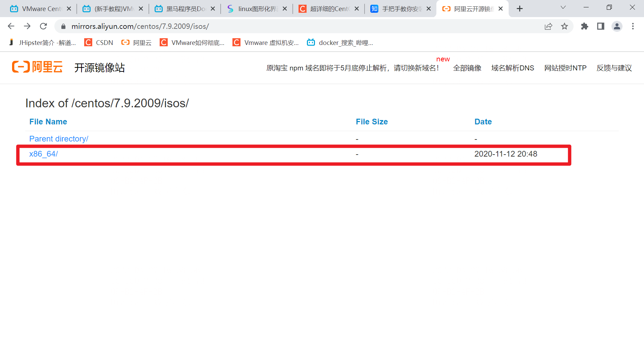Click the address bar URL

point(140,26)
